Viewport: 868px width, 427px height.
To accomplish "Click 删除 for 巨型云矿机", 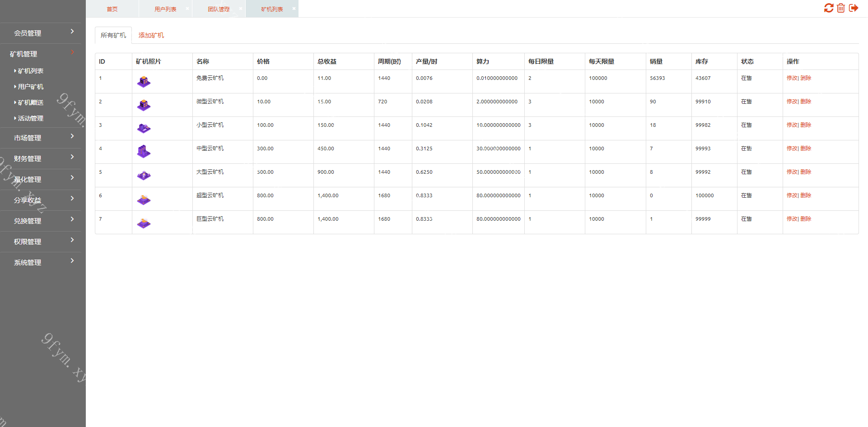I will click(806, 219).
